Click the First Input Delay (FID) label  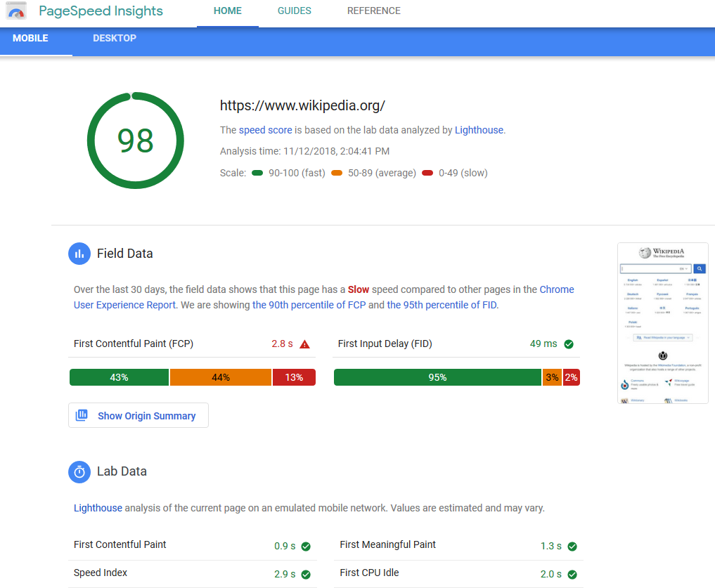click(x=385, y=344)
